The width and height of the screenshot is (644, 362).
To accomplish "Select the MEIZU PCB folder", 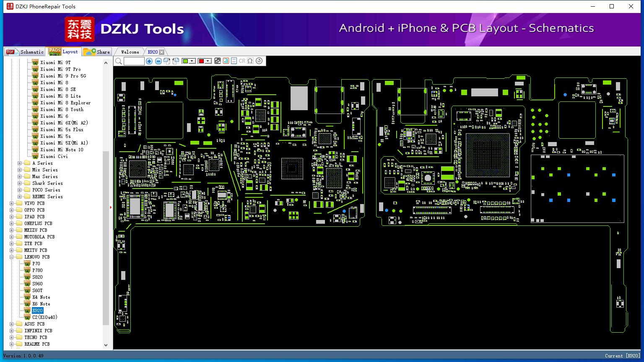I will (x=36, y=230).
